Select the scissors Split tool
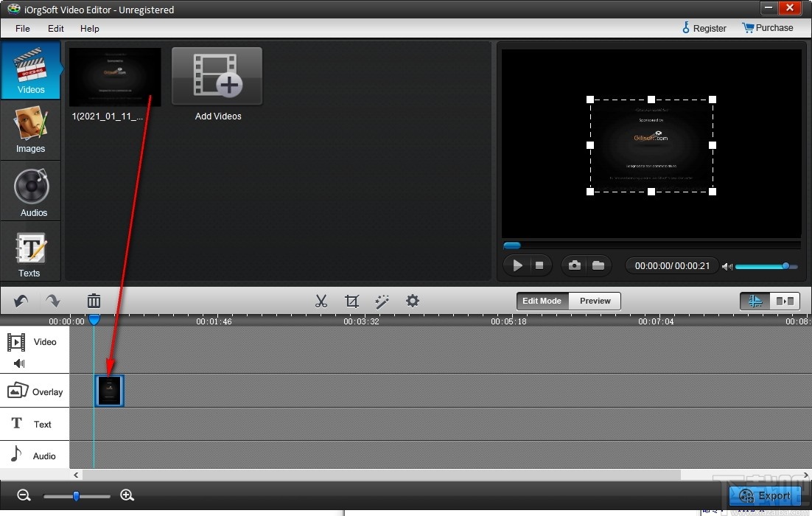The height and width of the screenshot is (516, 812). point(321,301)
